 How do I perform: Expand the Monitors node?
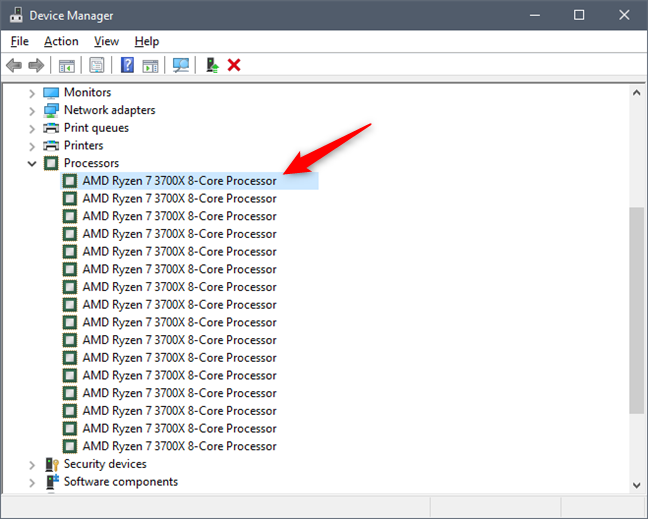click(32, 93)
